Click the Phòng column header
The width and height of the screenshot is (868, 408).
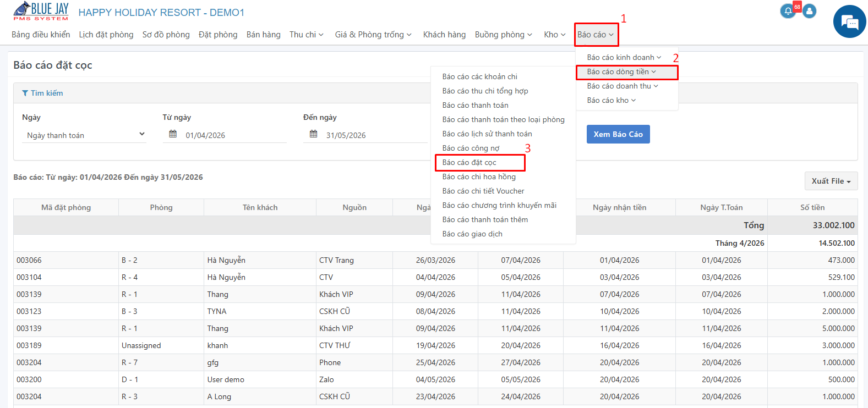coord(161,207)
